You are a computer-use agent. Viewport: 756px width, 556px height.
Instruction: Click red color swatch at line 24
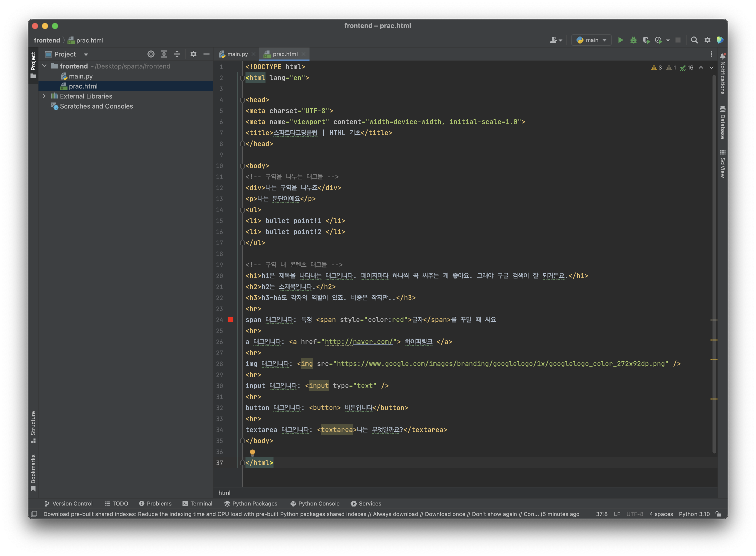(230, 319)
